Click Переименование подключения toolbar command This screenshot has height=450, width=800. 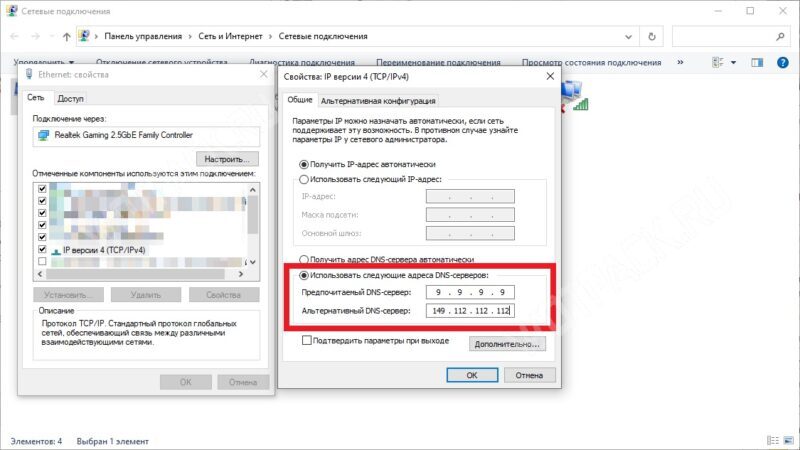tap(438, 62)
